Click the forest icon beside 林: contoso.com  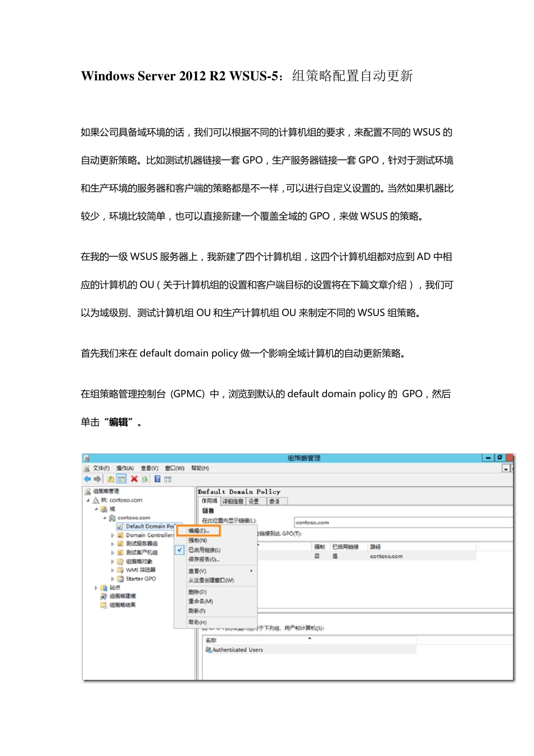96,500
